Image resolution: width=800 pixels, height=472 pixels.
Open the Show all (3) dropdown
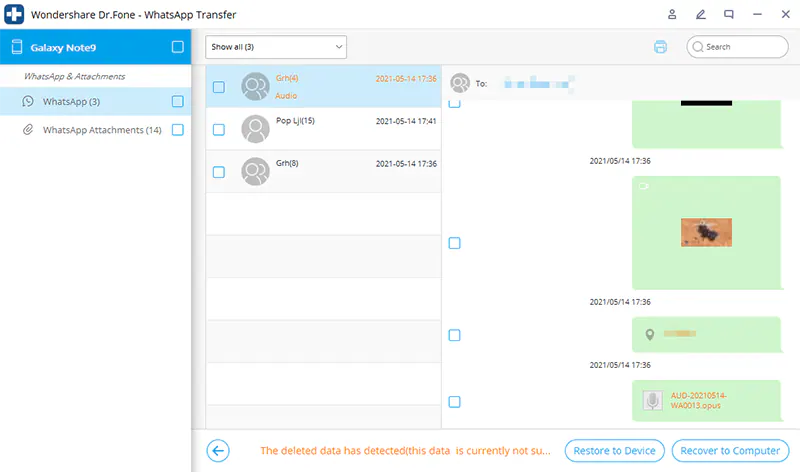point(276,47)
